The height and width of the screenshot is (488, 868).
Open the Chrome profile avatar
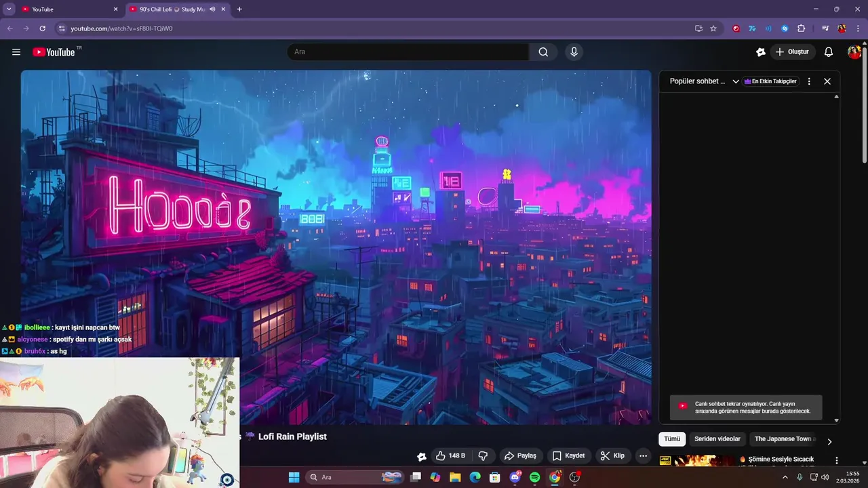[842, 28]
